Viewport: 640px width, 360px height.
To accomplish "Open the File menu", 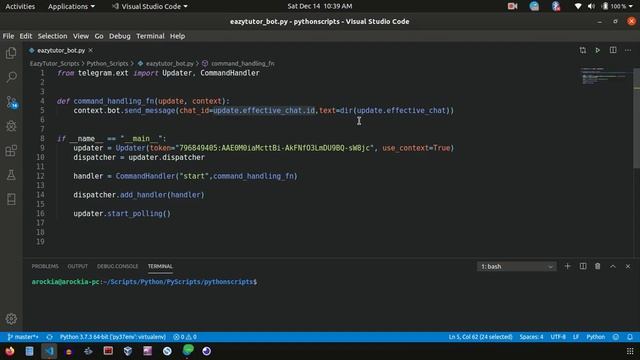I will point(8,36).
